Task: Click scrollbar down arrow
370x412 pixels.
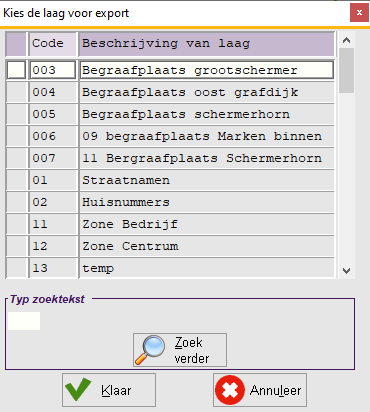Action: point(347,270)
